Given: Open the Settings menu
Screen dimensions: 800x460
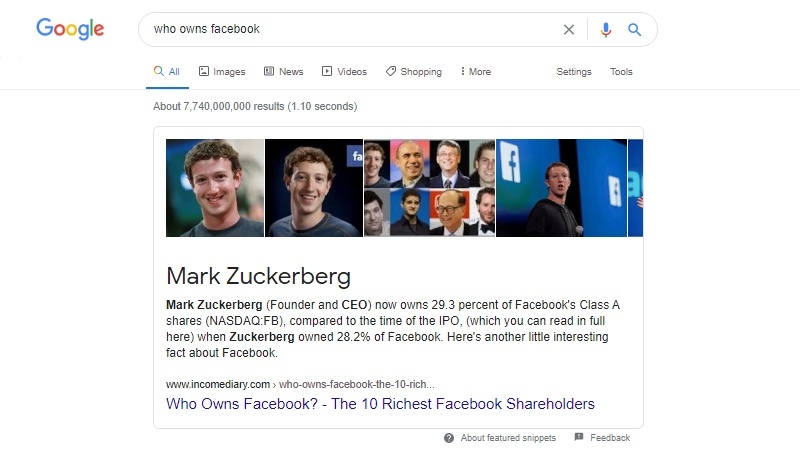Looking at the screenshot, I should (574, 72).
